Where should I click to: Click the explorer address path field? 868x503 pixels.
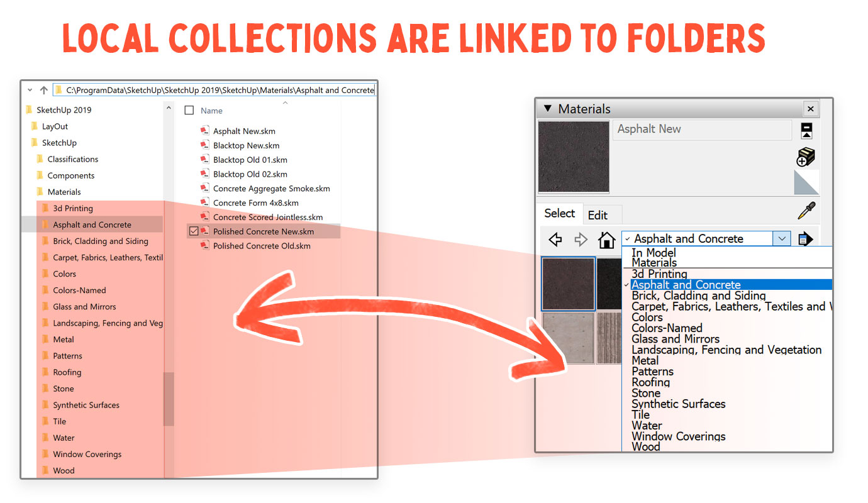point(220,90)
